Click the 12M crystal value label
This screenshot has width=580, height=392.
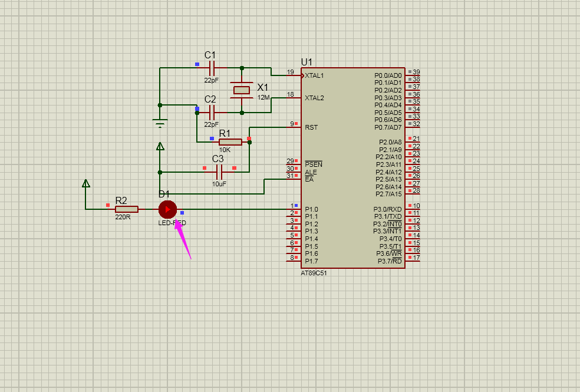click(263, 97)
